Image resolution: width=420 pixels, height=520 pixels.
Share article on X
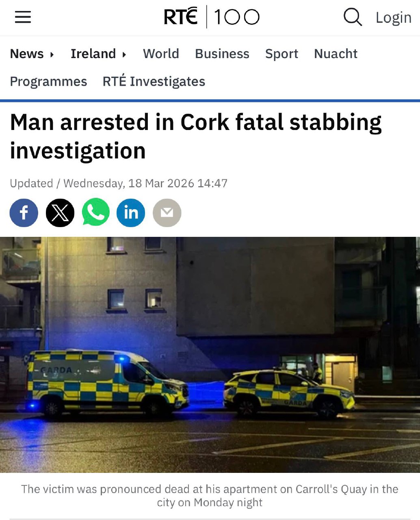pos(60,212)
